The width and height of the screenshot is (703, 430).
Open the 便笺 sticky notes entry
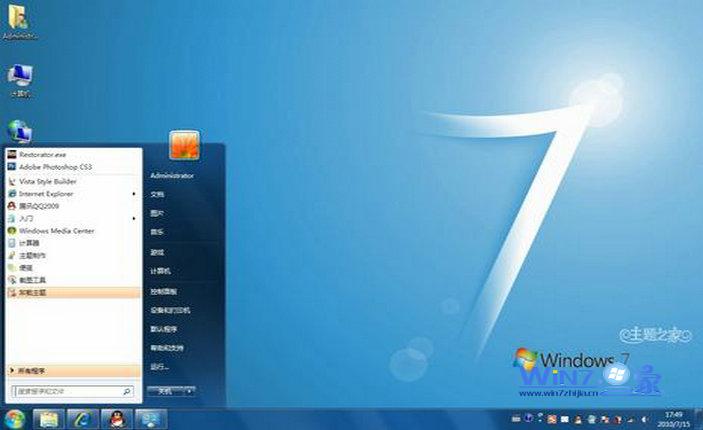74,268
